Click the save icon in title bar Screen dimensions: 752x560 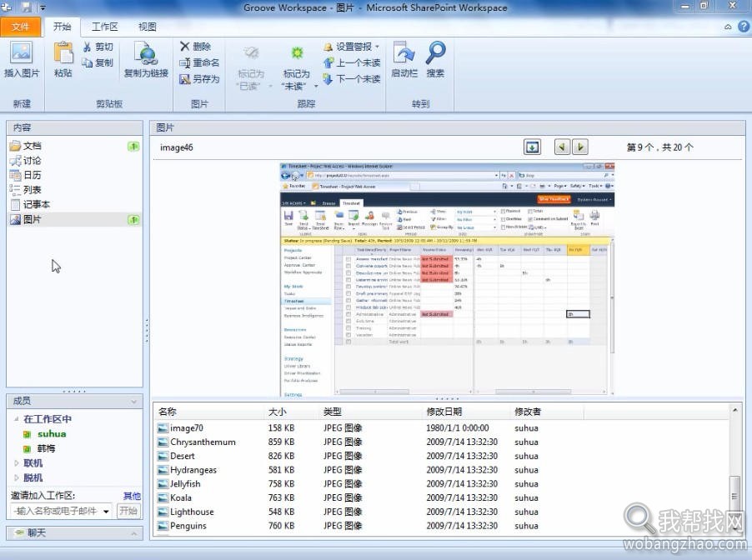27,7
